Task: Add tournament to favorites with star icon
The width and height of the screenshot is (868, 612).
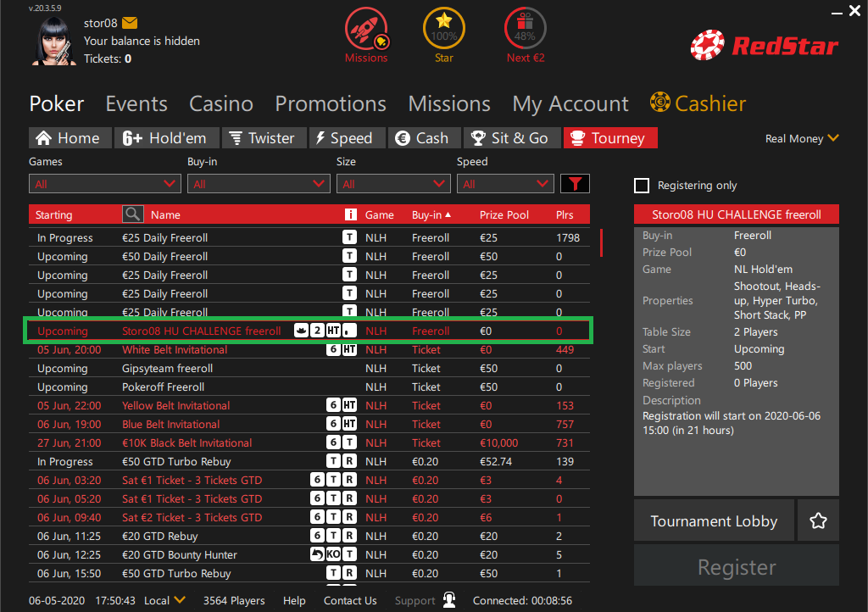Action: coord(818,521)
